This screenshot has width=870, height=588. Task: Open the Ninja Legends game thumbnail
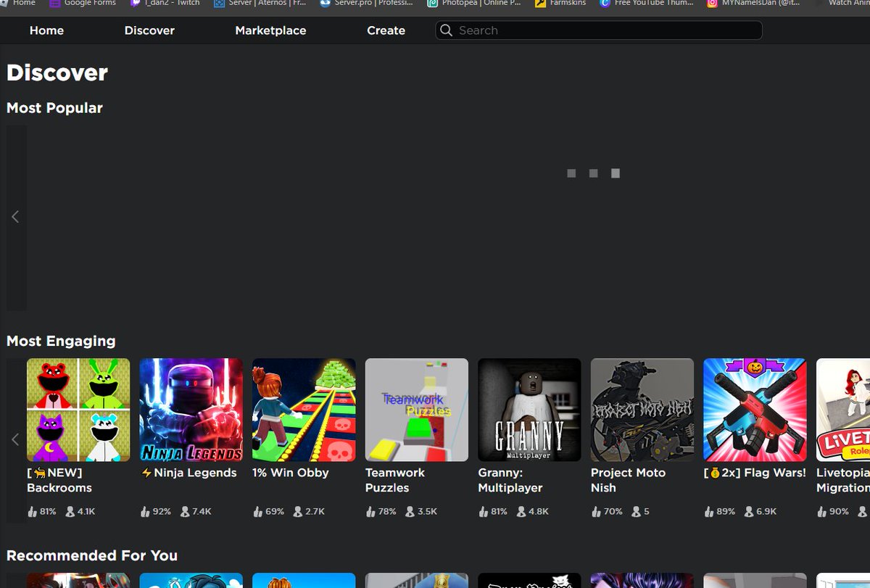(x=191, y=410)
